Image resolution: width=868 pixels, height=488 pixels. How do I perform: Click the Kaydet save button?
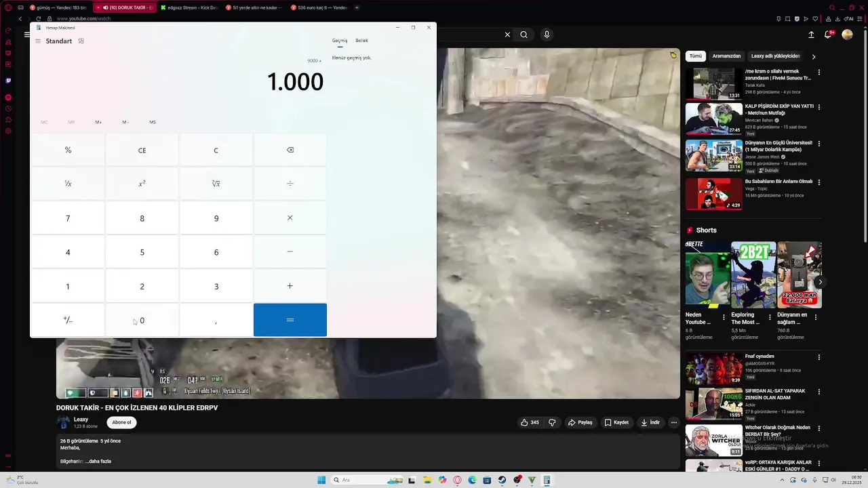tap(616, 422)
